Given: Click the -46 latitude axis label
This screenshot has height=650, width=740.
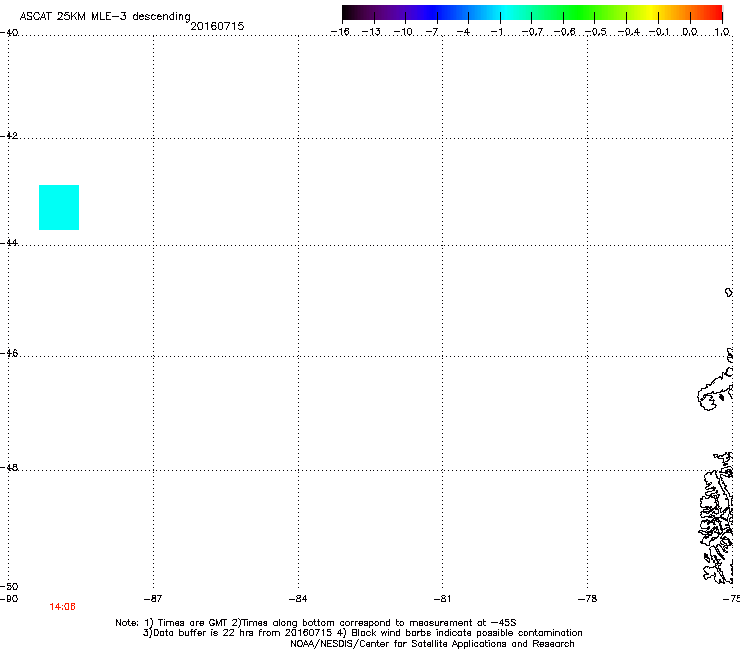Looking at the screenshot, I should (9, 353).
